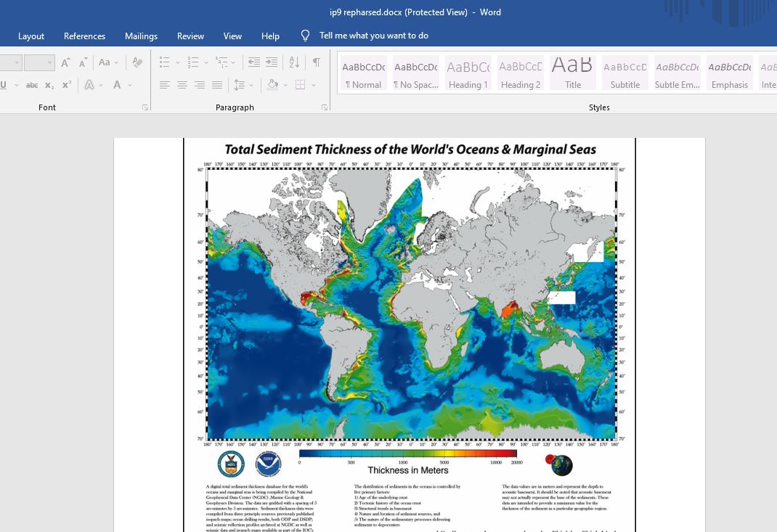The height and width of the screenshot is (532, 777).
Task: Click the map title 'Total Sediment Thickness'
Action: tap(410, 150)
